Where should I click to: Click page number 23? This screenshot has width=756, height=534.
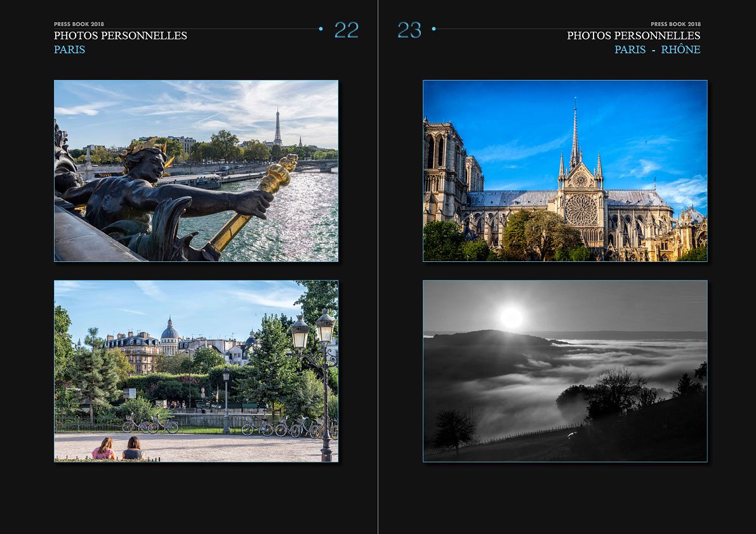click(409, 30)
